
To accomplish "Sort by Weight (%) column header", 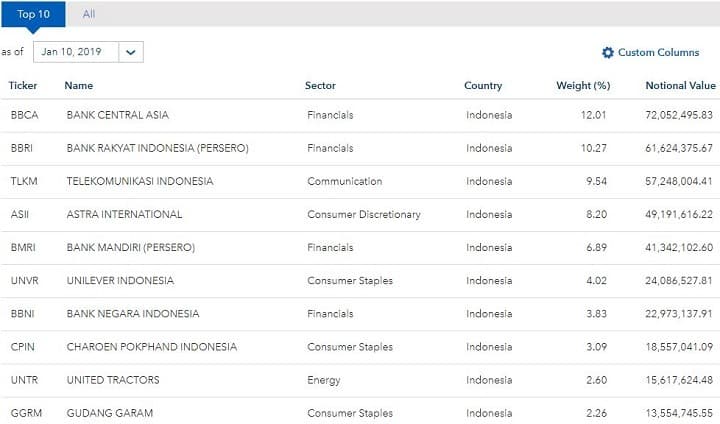I will point(583,86).
